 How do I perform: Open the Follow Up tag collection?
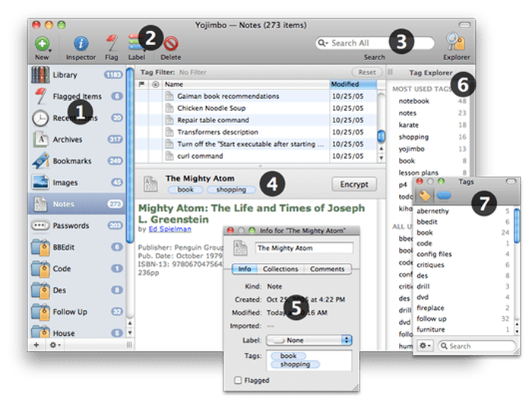77,312
